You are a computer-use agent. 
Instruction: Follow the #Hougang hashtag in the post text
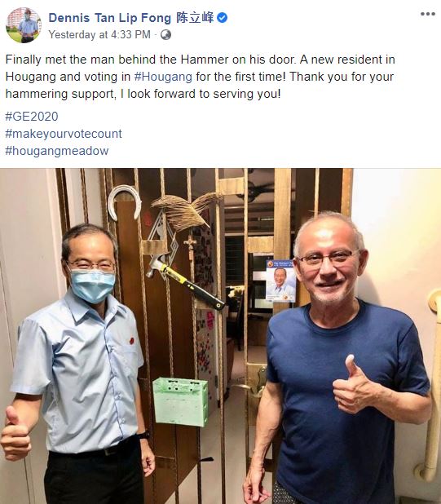(x=163, y=77)
